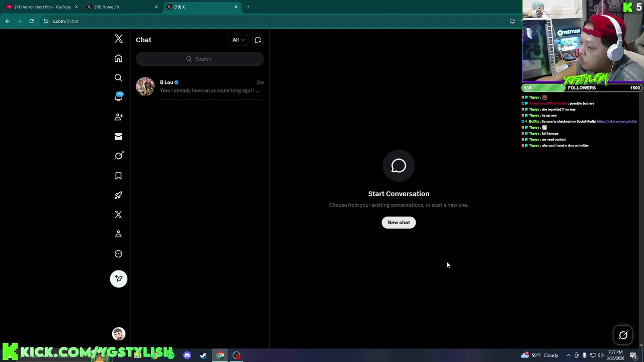Open Premium X icon in the sidebar

[118, 215]
